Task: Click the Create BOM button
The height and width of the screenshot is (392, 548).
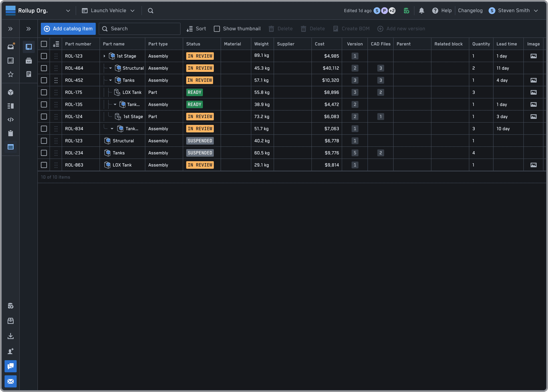Action: pos(351,29)
